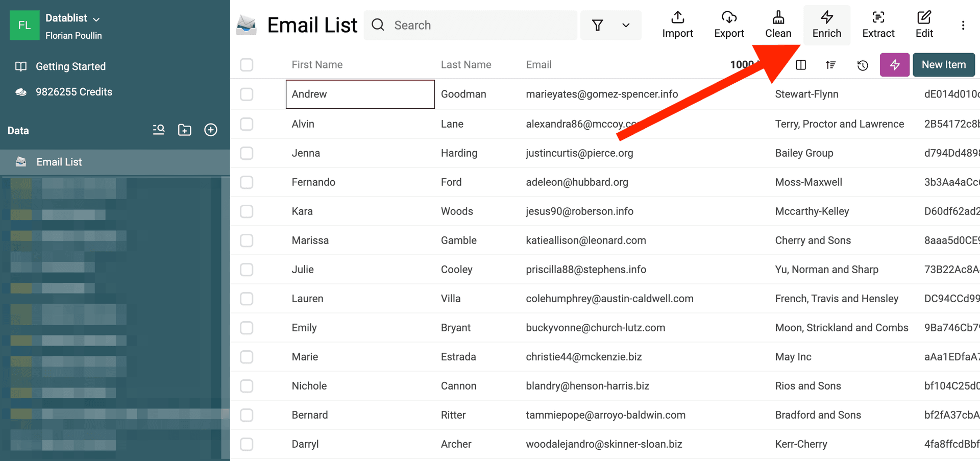
Task: Click the Edit collection icon
Action: point(924,25)
